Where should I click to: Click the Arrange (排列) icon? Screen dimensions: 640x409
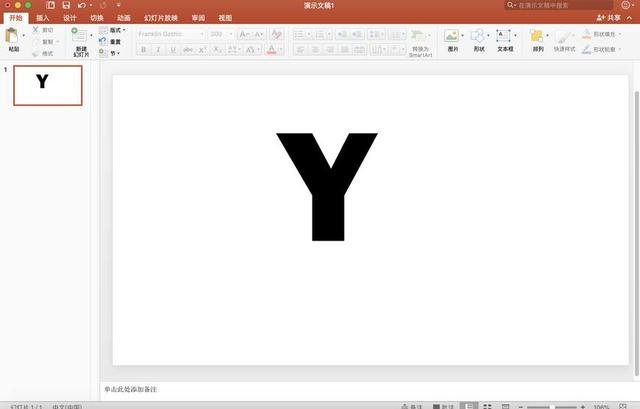537,37
